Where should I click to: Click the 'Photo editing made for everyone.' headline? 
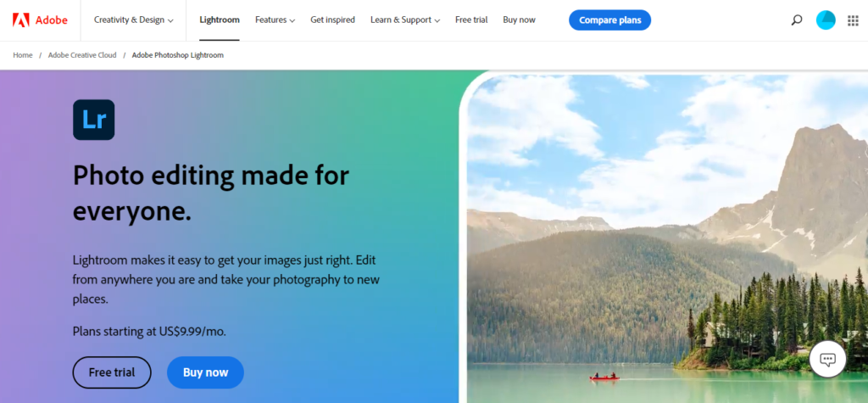(x=211, y=193)
